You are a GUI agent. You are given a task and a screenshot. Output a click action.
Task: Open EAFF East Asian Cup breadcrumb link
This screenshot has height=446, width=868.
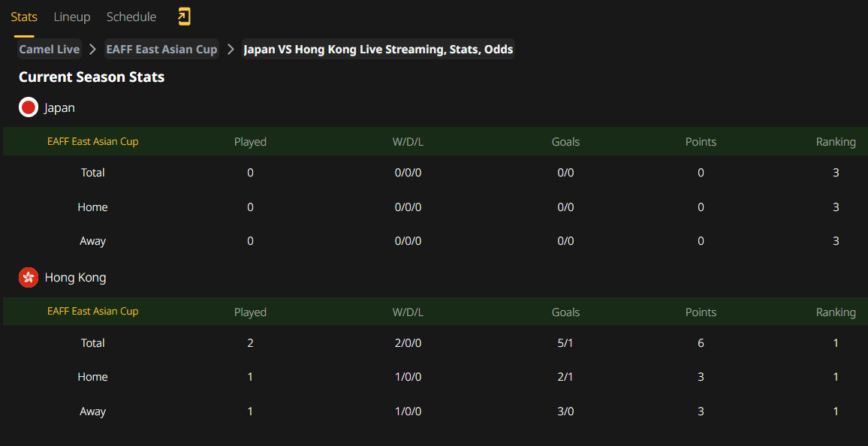[x=161, y=50]
